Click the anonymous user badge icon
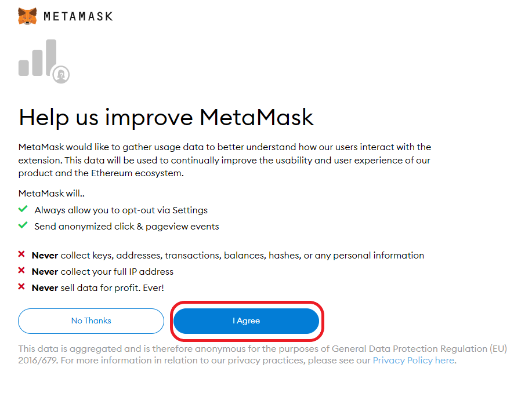Image resolution: width=532 pixels, height=404 pixels. click(61, 74)
